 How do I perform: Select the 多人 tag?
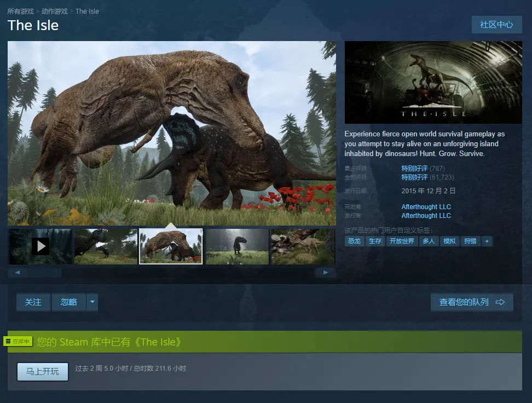click(x=429, y=241)
